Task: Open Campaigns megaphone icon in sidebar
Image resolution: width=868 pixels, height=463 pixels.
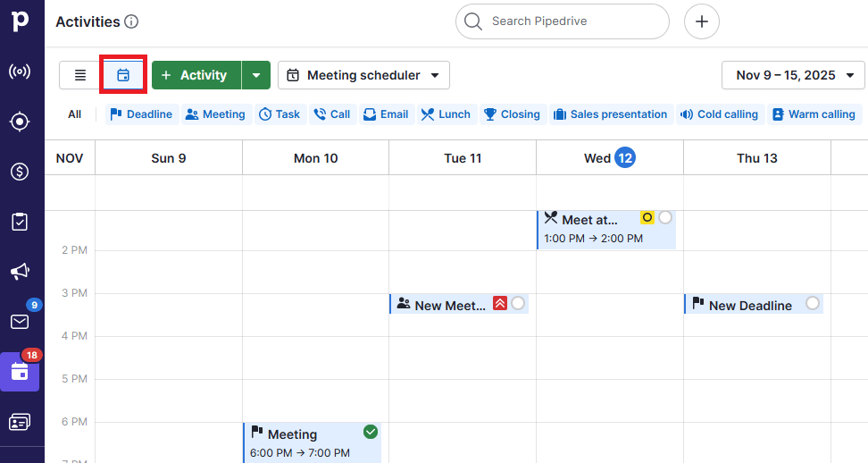Action: [x=20, y=272]
